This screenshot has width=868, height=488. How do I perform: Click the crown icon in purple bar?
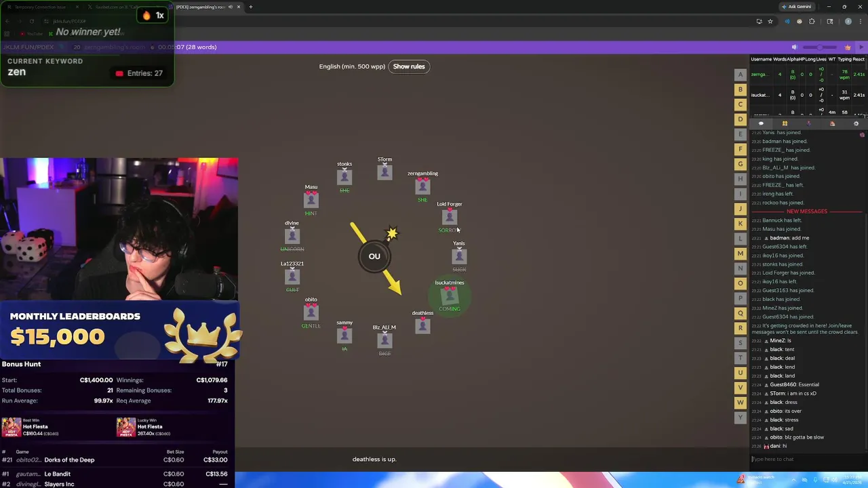(x=848, y=47)
